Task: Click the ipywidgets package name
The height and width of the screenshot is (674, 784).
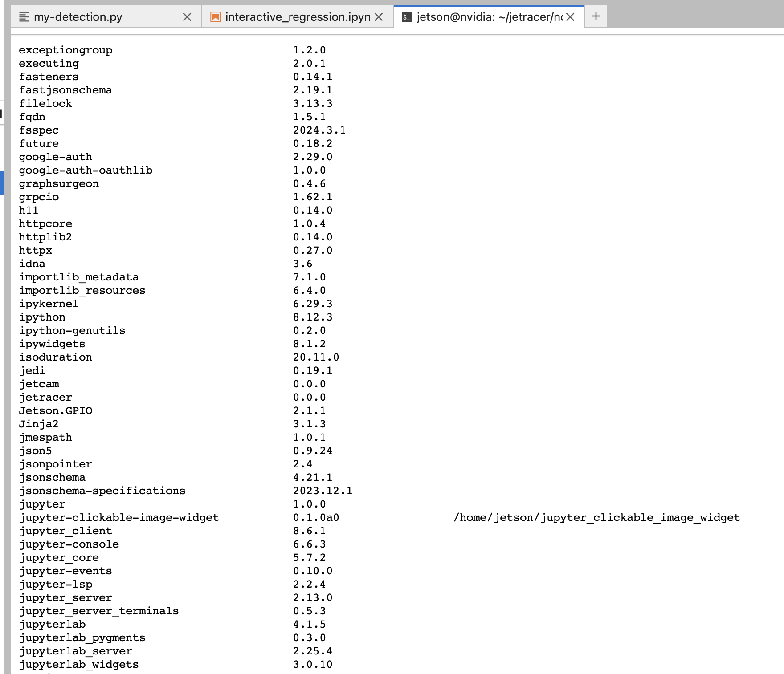Action: pyautogui.click(x=52, y=344)
